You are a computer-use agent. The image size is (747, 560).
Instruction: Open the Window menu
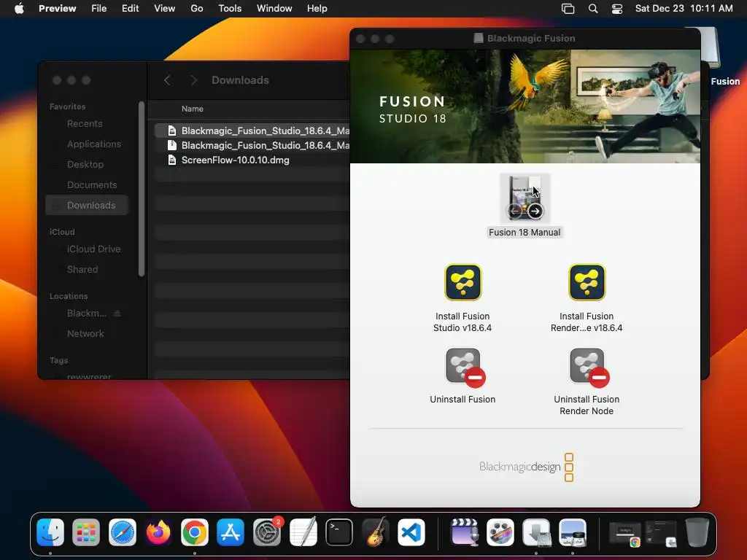(x=274, y=9)
